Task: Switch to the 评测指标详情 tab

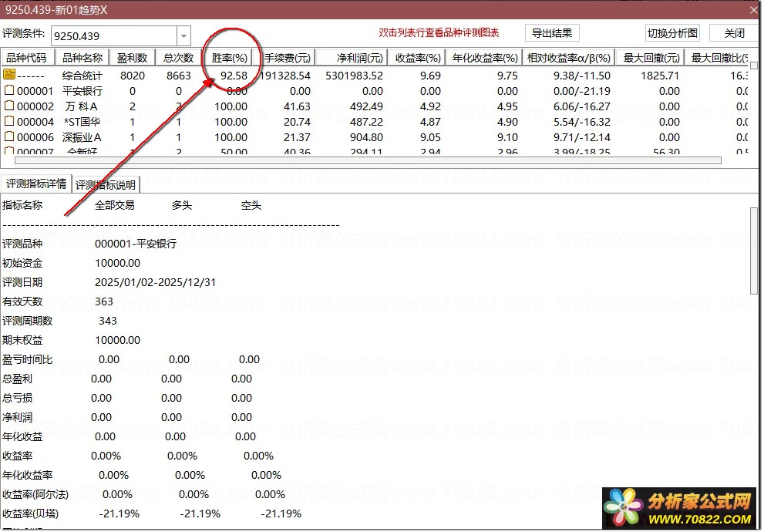Action: tap(36, 184)
